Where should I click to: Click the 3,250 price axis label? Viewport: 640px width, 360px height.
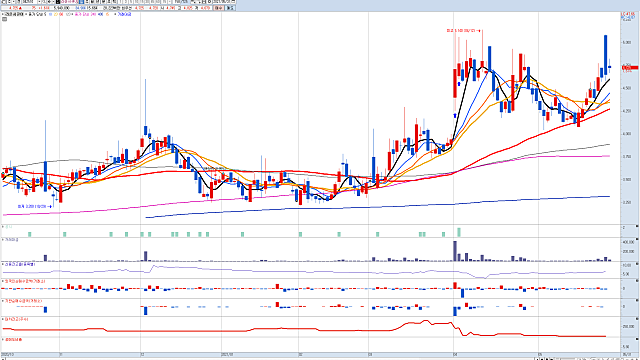[627, 202]
